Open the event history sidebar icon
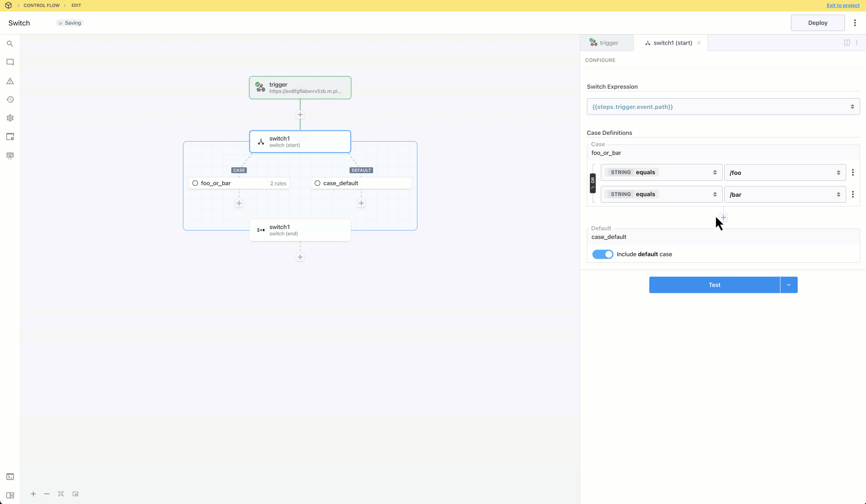 [10, 99]
